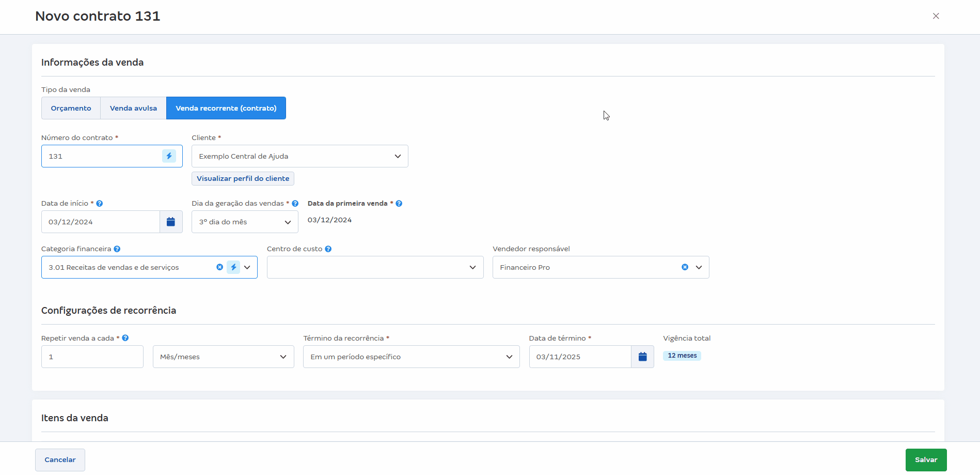Open the Centro de custo dropdown

pos(375,267)
